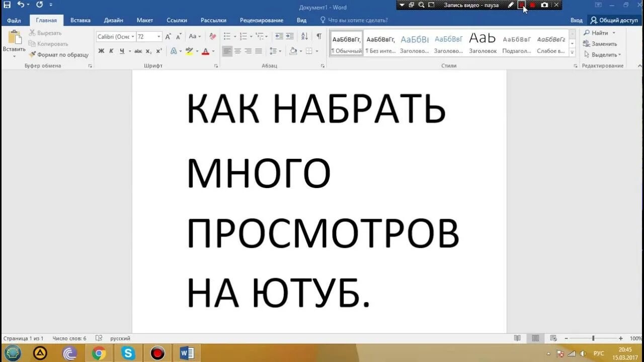Image resolution: width=644 pixels, height=362 pixels.
Task: Open the underline style dropdown arrow
Action: coord(129,51)
